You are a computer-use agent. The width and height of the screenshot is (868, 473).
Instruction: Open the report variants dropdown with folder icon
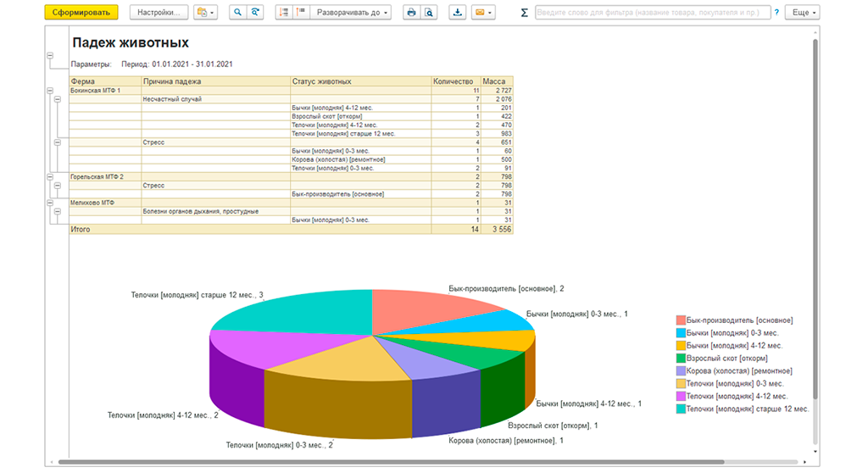(205, 12)
